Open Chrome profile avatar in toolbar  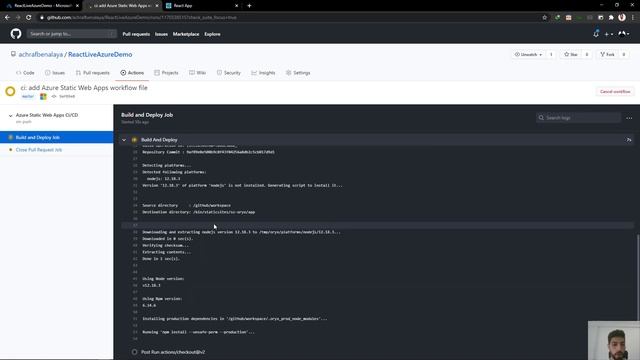pyautogui.click(x=622, y=18)
